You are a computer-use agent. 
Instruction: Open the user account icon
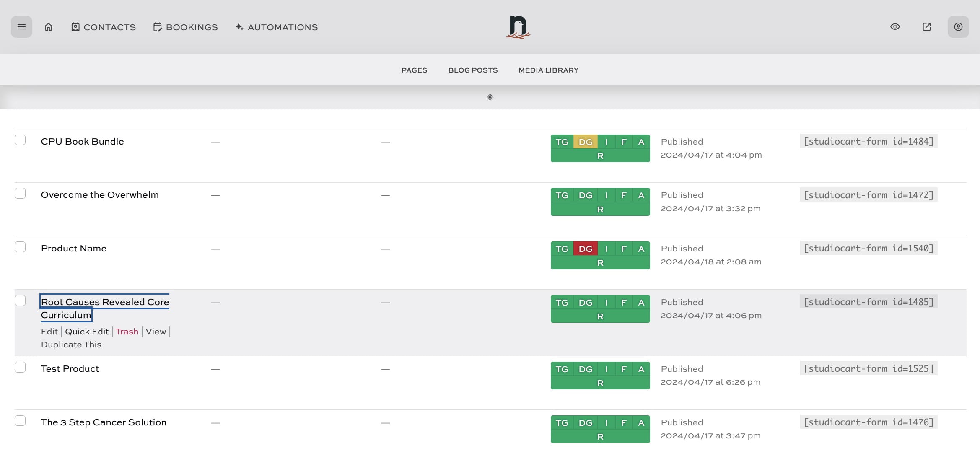click(x=958, y=27)
